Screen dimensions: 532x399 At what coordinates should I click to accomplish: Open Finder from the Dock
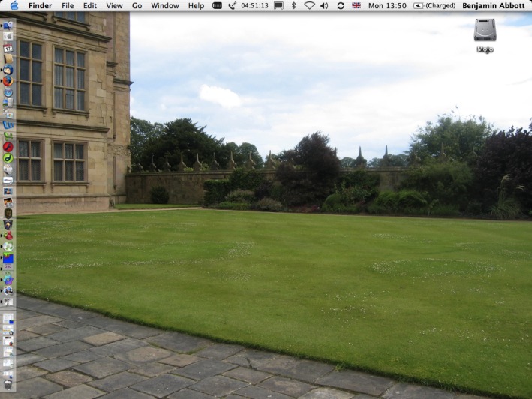pos(8,25)
